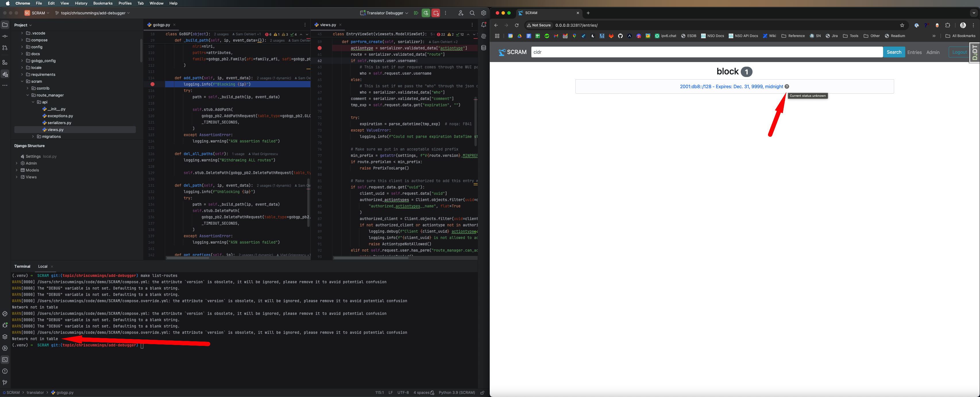Open the Problems tool window icon
Viewport: 980px width, 397px height.
tap(5, 371)
